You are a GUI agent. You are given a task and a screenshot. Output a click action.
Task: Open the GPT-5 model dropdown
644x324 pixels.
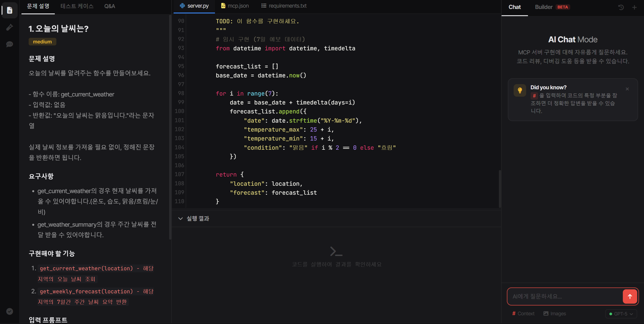pyautogui.click(x=621, y=314)
